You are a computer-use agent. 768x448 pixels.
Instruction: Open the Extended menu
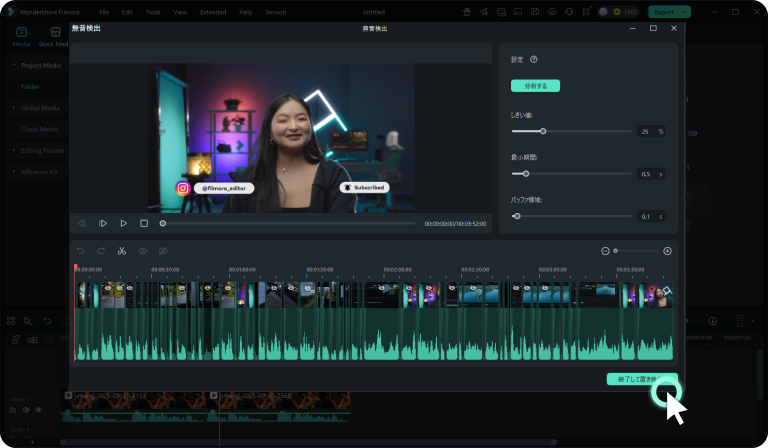tap(213, 12)
